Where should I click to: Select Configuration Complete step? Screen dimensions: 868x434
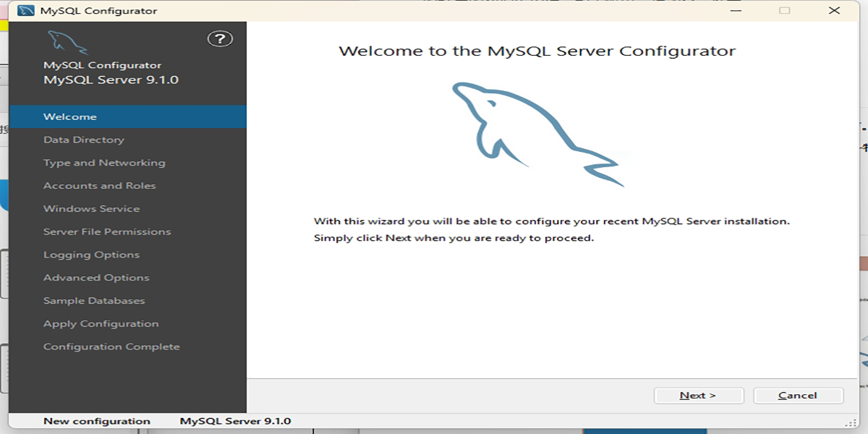(111, 347)
